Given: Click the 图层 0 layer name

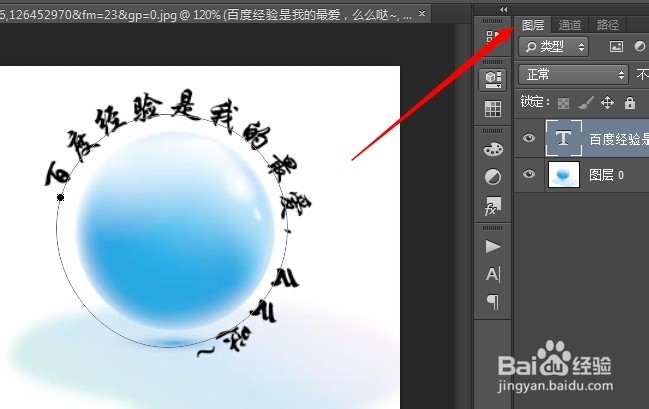Looking at the screenshot, I should click(606, 175).
